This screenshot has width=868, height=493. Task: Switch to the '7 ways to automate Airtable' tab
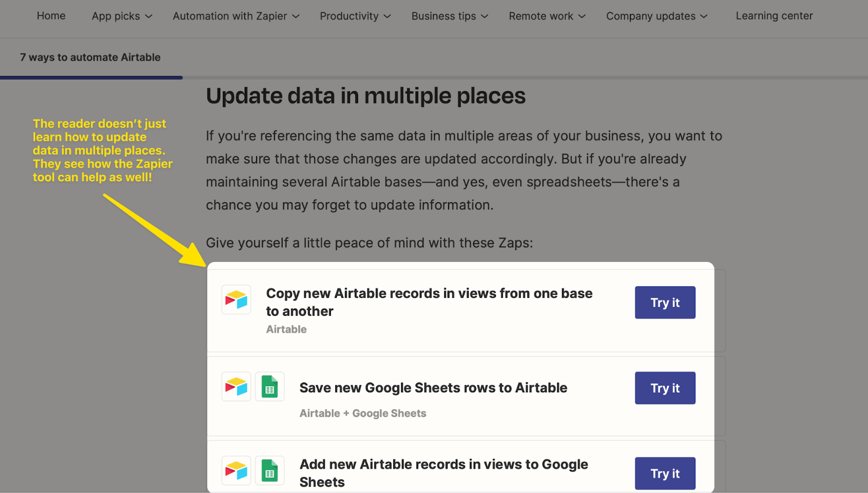pyautogui.click(x=90, y=57)
